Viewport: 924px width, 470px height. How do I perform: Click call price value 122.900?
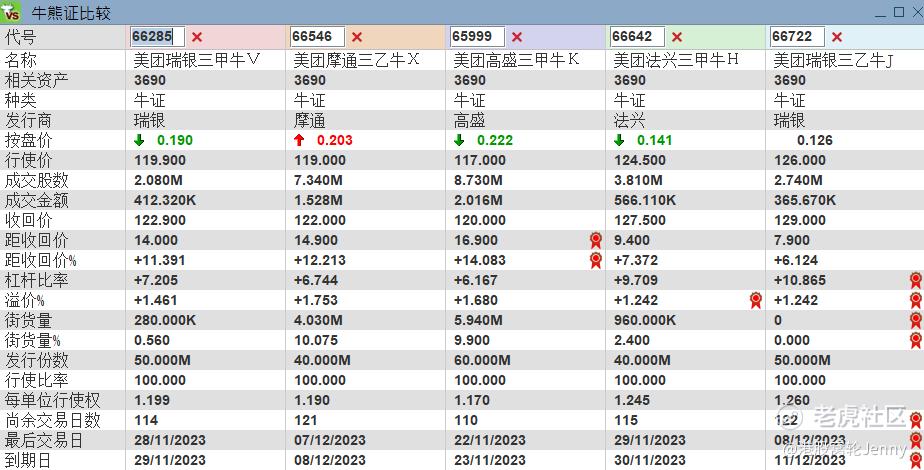160,220
